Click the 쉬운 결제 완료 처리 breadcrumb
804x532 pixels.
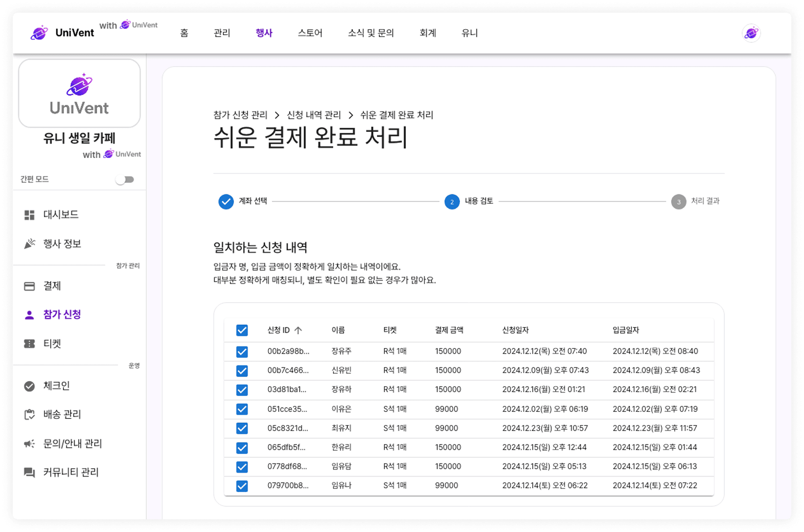click(397, 115)
